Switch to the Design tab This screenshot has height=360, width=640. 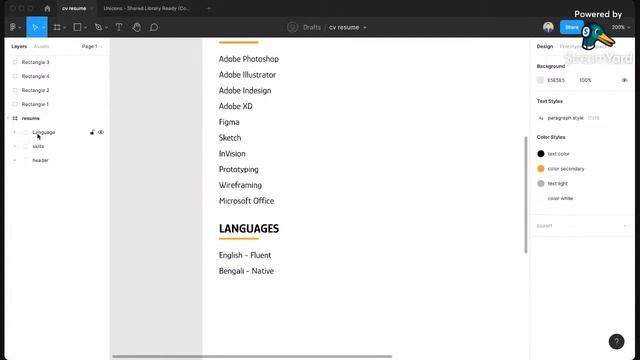click(545, 47)
